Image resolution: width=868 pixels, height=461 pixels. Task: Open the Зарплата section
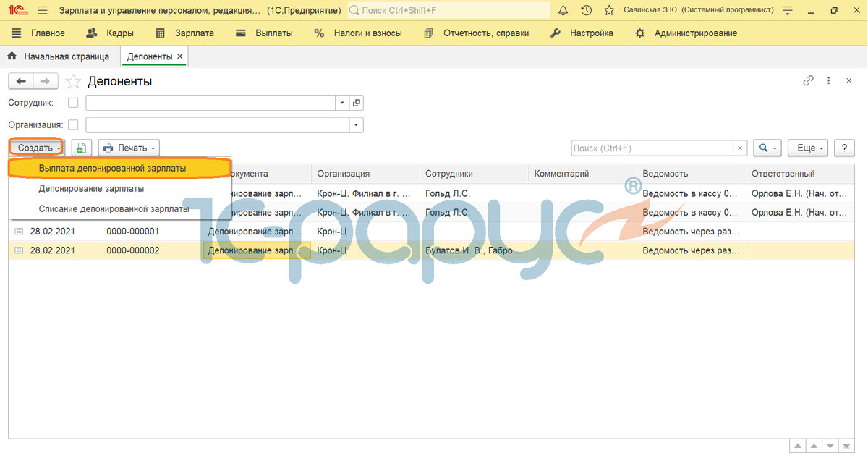184,33
